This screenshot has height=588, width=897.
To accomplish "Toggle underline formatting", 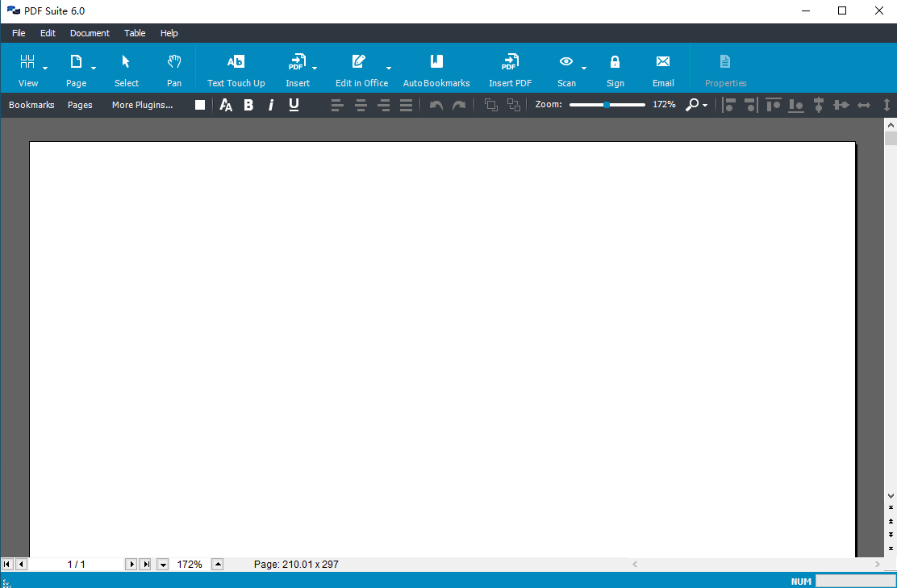I will tap(294, 105).
